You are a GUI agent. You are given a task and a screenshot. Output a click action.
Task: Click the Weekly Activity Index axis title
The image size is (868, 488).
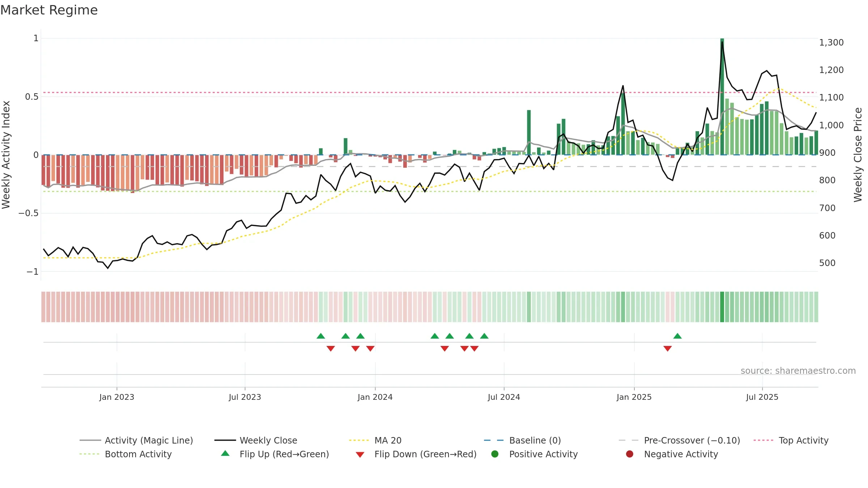tap(6, 155)
